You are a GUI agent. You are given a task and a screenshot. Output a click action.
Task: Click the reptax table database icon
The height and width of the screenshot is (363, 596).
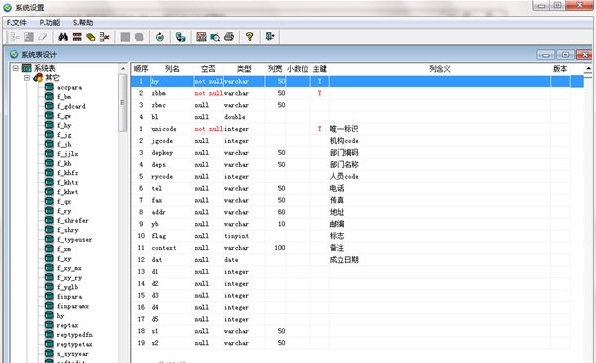(x=49, y=325)
